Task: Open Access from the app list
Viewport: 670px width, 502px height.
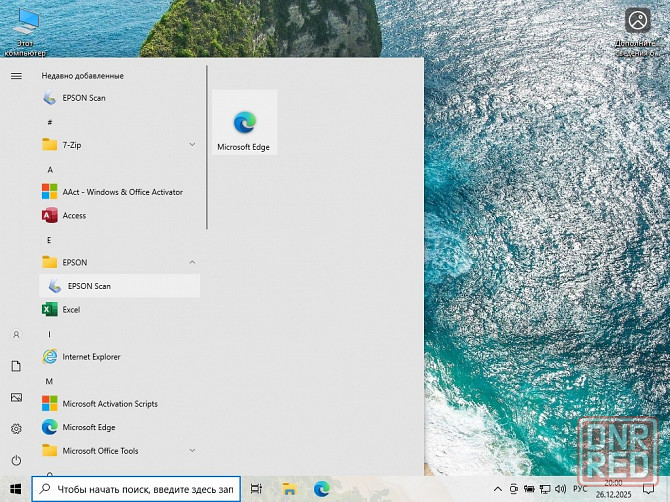Action: 74,216
